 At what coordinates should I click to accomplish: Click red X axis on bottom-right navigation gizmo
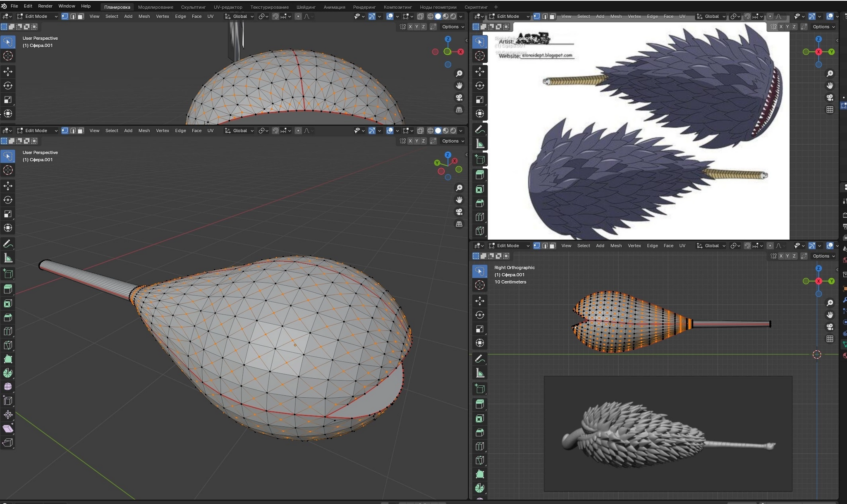[818, 281]
